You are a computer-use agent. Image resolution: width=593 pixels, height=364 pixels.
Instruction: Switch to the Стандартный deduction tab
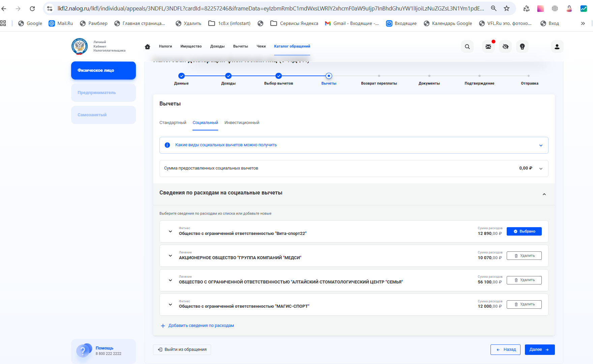pos(173,123)
